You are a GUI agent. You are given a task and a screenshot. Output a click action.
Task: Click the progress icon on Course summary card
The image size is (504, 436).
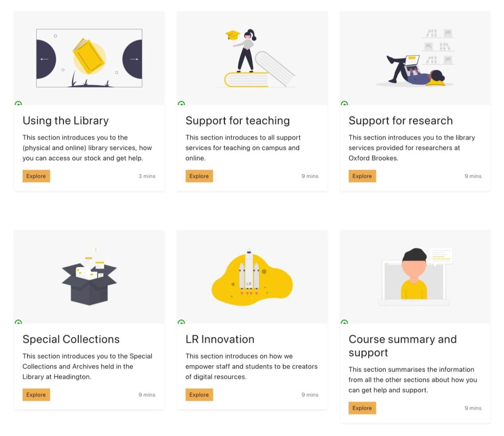click(x=345, y=323)
